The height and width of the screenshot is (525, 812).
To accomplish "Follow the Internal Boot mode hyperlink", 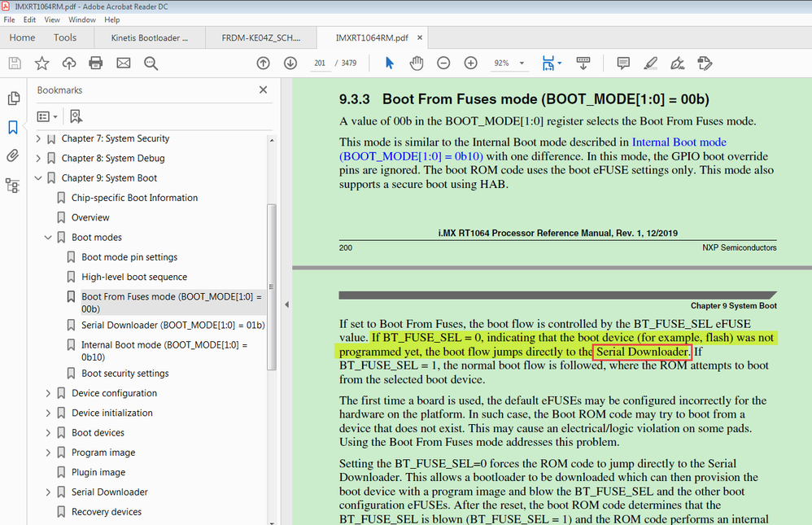I will pyautogui.click(x=679, y=142).
